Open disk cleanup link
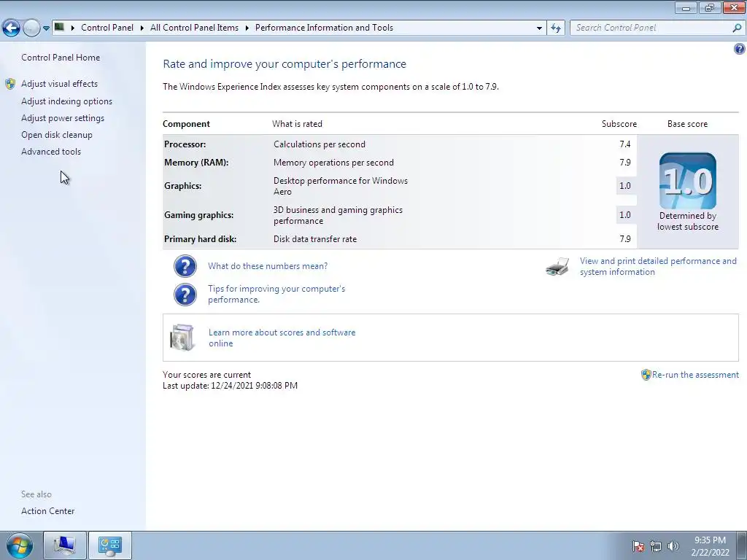 coord(57,135)
